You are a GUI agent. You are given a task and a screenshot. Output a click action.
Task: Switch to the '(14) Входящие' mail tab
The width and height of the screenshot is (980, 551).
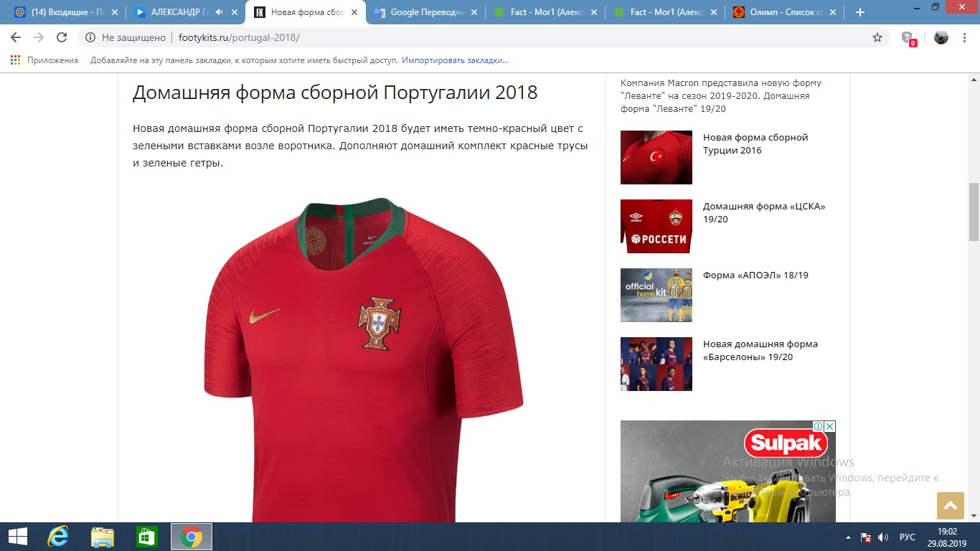point(65,12)
